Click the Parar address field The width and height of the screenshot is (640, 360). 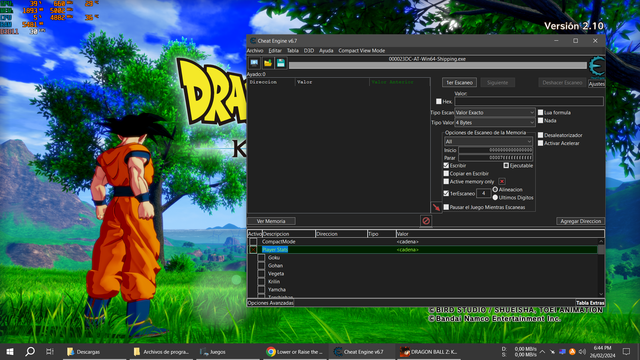[496, 158]
